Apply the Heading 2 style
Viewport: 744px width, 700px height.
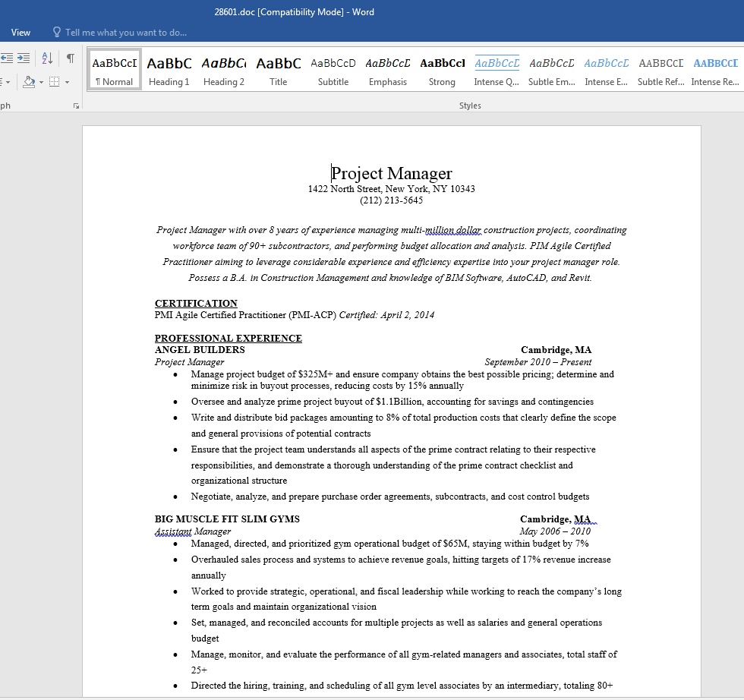pos(223,70)
